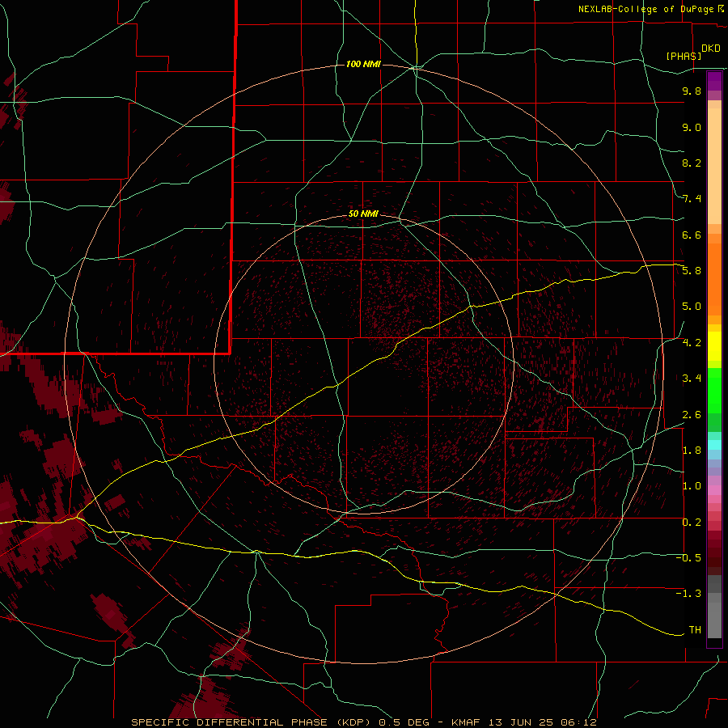The height and width of the screenshot is (728, 728).
Task: Pick the yellow segment of the color bar
Action: [x=714, y=346]
